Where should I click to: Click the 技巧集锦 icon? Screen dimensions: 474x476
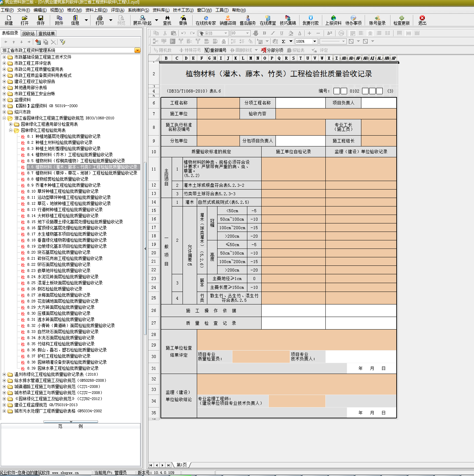(x=288, y=20)
